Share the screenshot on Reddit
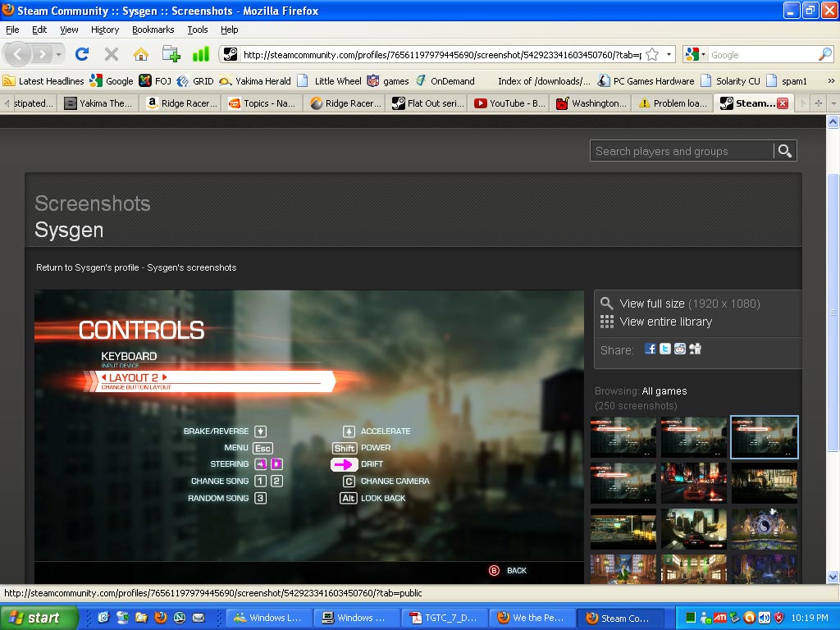840x630 pixels. 680,349
